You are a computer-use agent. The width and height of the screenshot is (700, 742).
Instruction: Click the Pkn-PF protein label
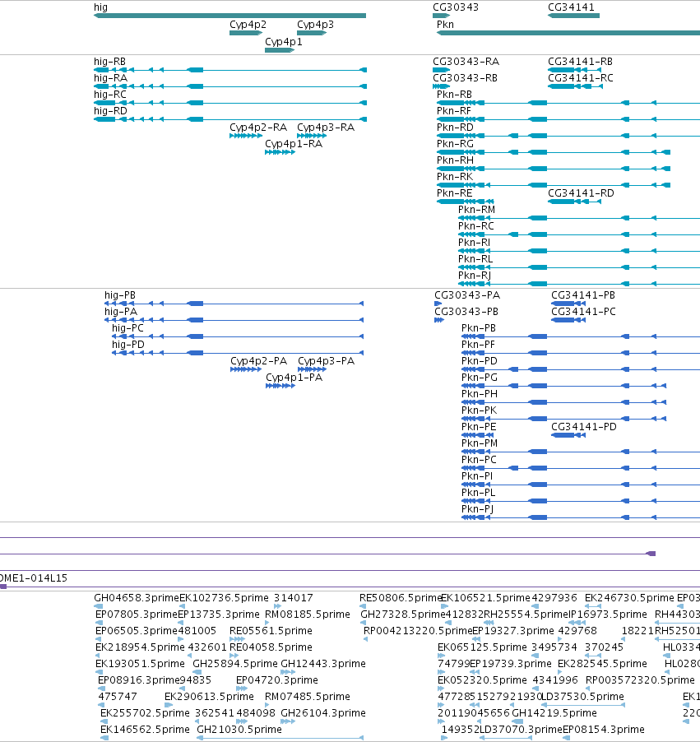point(478,345)
